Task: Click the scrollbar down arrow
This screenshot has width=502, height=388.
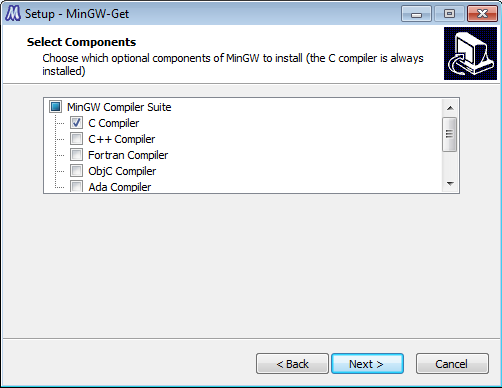Action: click(450, 184)
